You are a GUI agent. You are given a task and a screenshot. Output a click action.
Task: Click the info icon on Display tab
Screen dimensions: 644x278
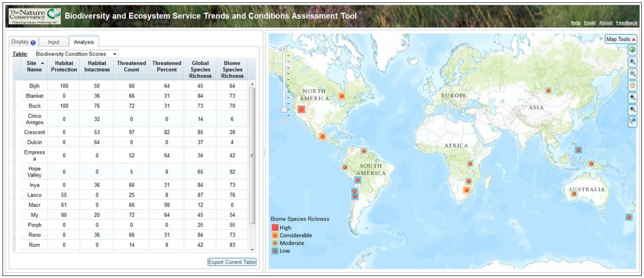[x=33, y=42]
